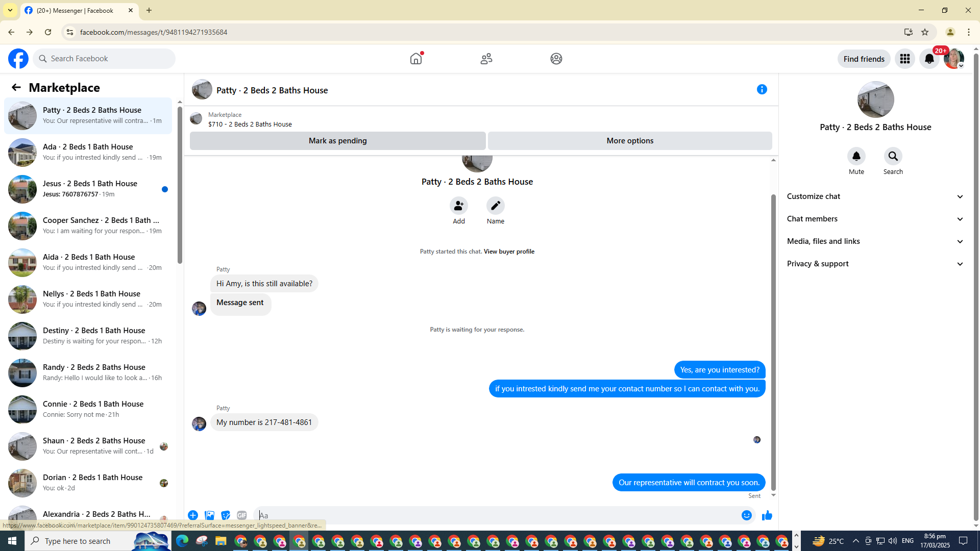This screenshot has height=551, width=980.
Task: Open Connie 2 Beds 1 Bath House chat
Action: pyautogui.click(x=88, y=410)
